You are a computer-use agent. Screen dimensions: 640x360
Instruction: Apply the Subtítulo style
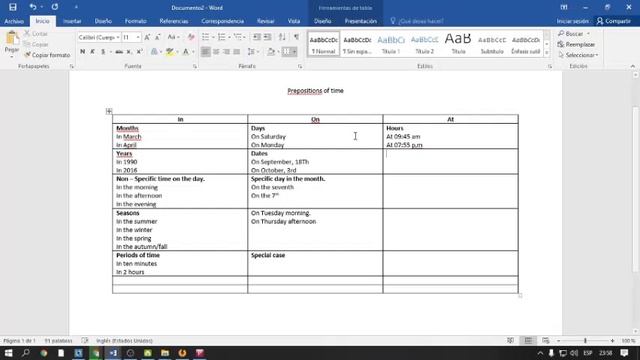(492, 44)
